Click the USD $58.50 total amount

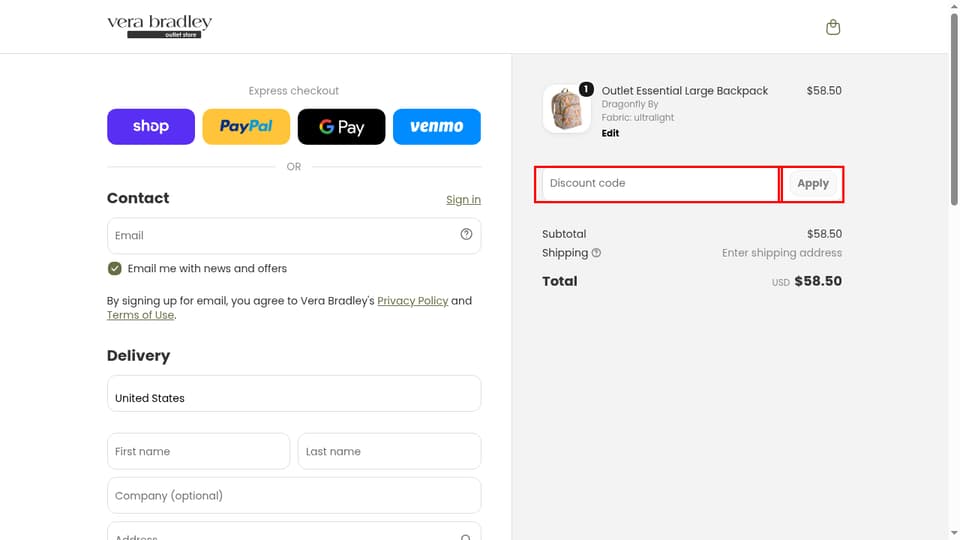[x=806, y=281]
